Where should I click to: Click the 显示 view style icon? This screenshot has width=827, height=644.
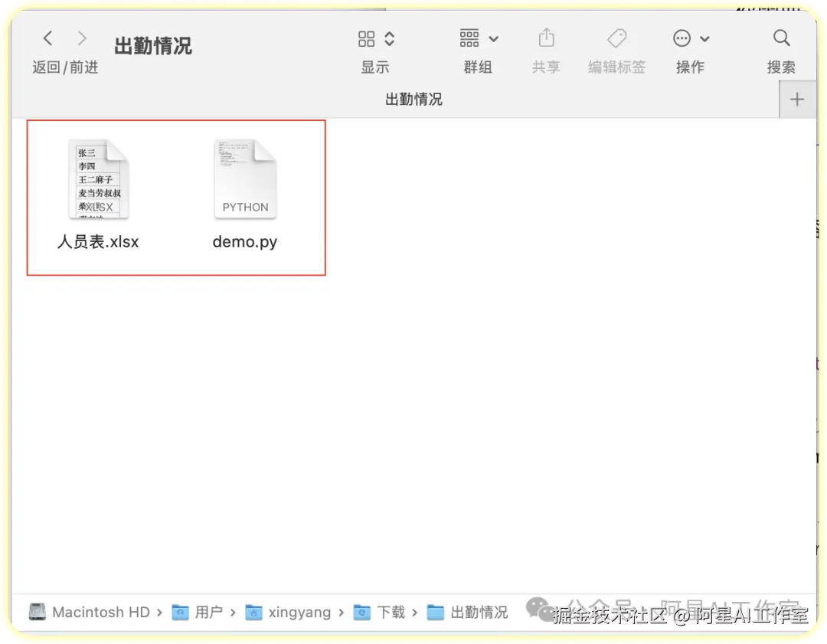367,38
